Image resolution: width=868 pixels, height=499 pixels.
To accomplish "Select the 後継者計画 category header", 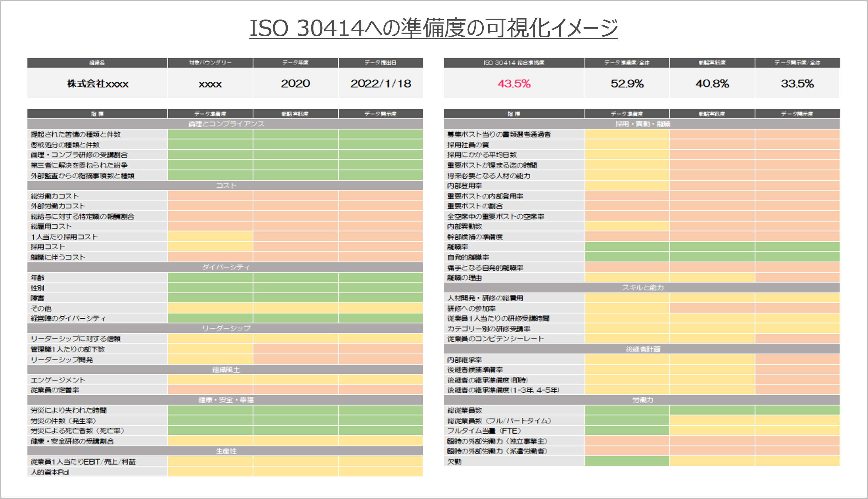I will 642,349.
